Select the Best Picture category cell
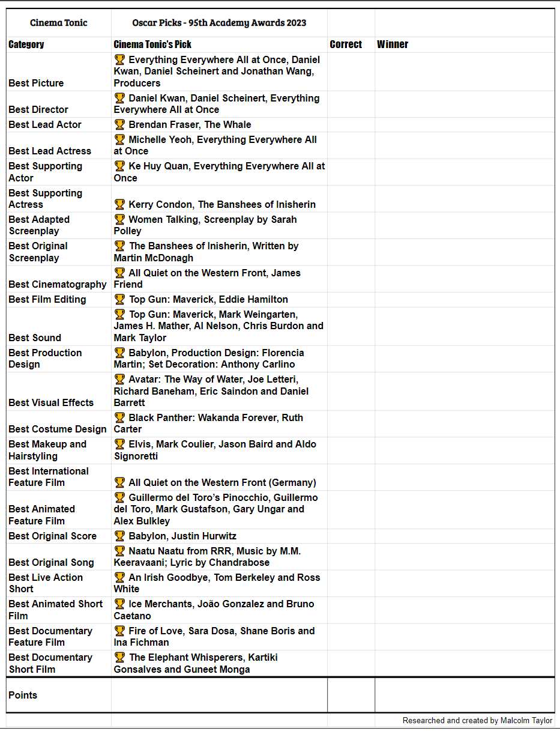This screenshot has height=734, width=560. [59, 71]
